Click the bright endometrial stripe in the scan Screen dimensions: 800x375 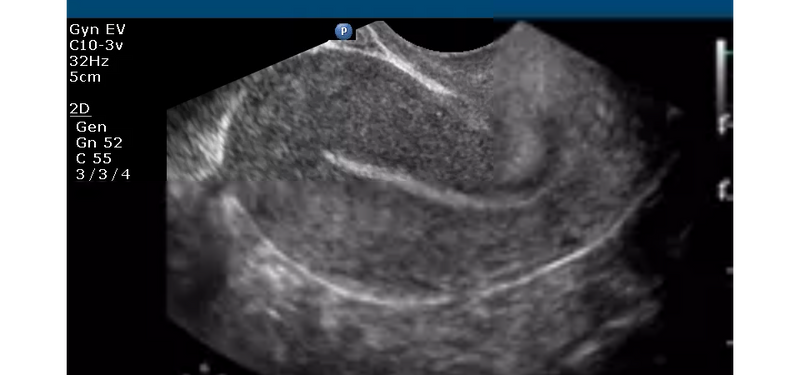coord(429,184)
